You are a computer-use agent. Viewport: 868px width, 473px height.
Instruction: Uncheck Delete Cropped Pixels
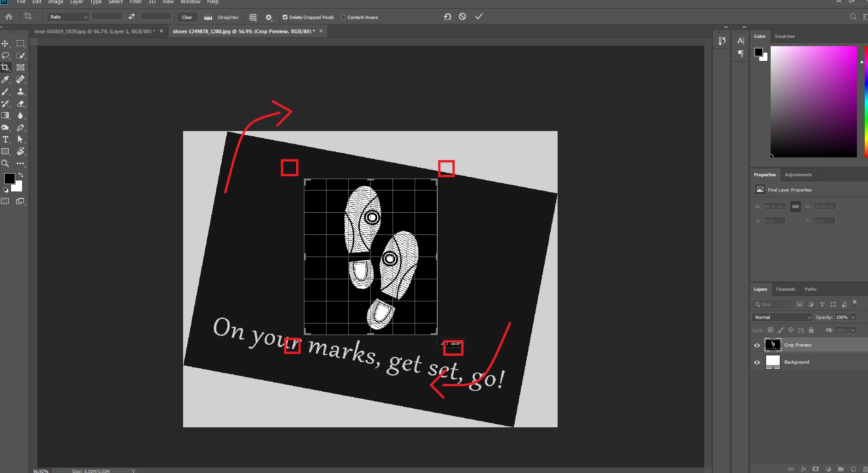tap(285, 18)
